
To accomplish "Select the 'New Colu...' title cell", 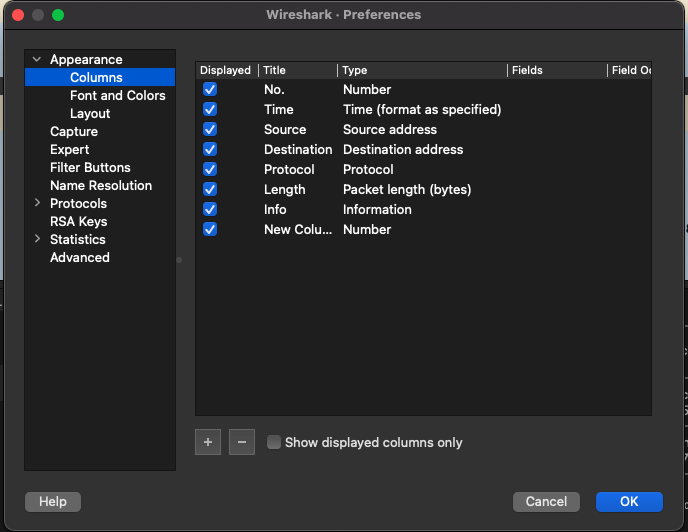I will [x=298, y=229].
